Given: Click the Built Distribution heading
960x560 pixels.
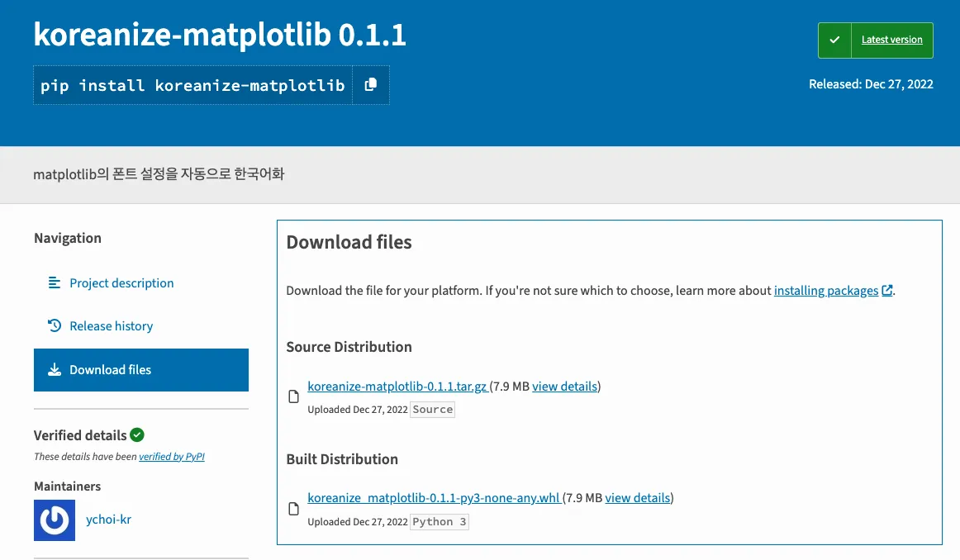Looking at the screenshot, I should pyautogui.click(x=342, y=459).
